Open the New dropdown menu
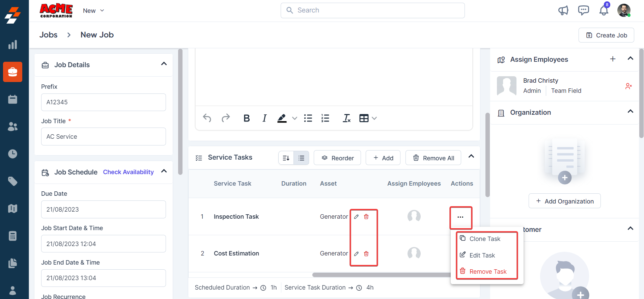 coord(93,10)
